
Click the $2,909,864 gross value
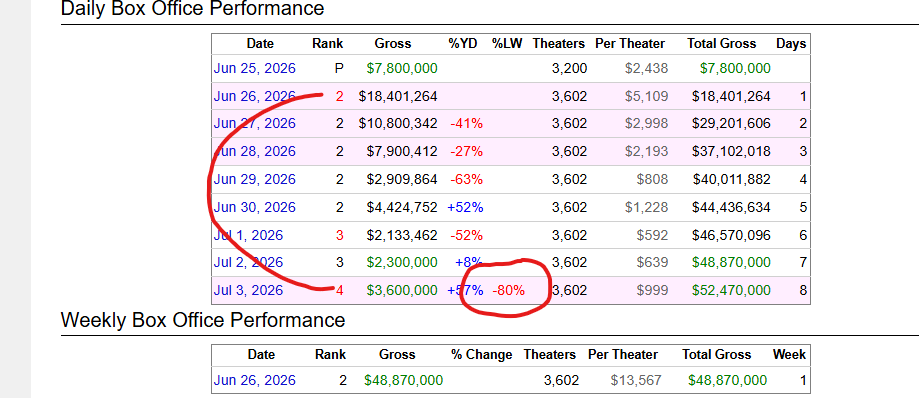click(402, 179)
